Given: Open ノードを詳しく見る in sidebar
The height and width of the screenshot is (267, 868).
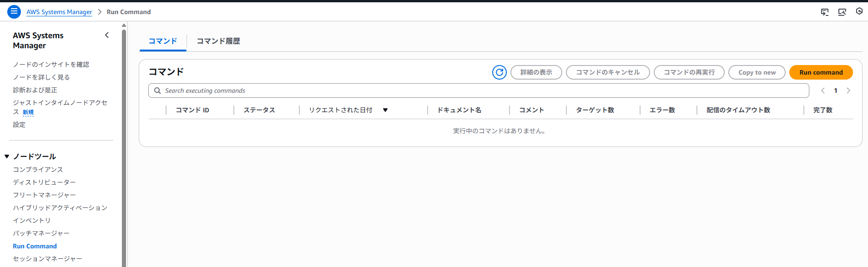Looking at the screenshot, I should (x=41, y=77).
